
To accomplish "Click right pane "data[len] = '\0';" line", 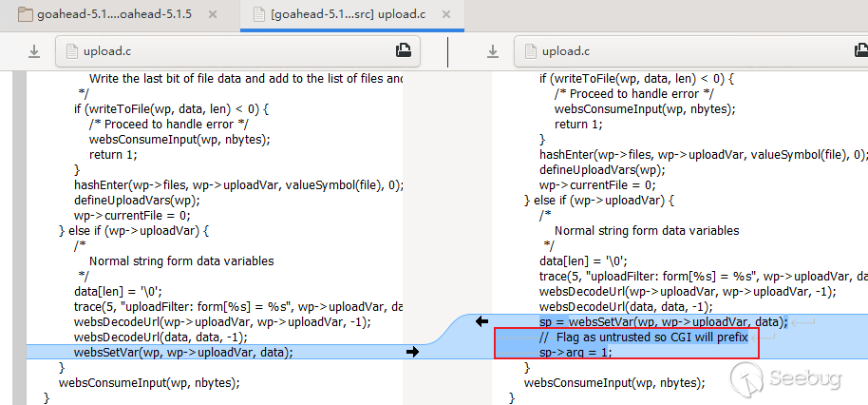I will (583, 260).
